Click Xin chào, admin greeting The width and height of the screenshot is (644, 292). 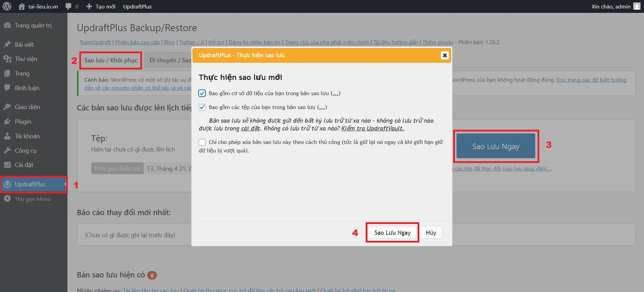[611, 6]
